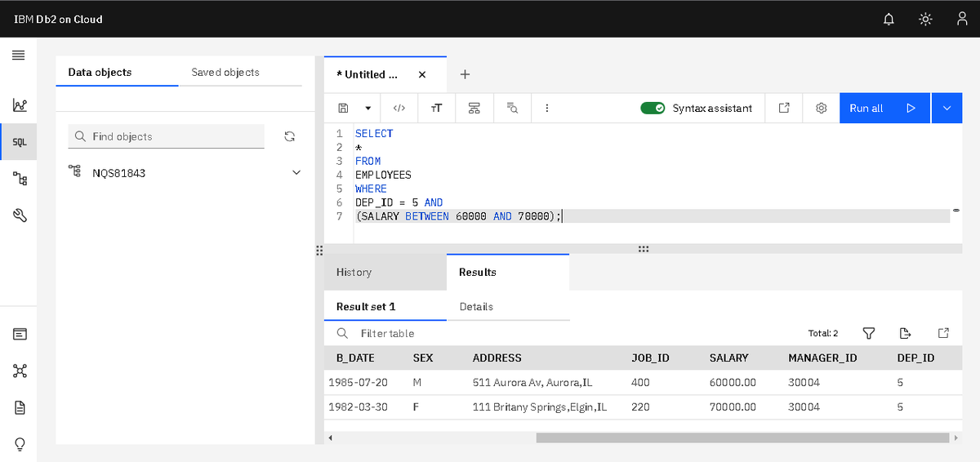This screenshot has width=980, height=462.
Task: Click the save script icon
Action: click(343, 108)
